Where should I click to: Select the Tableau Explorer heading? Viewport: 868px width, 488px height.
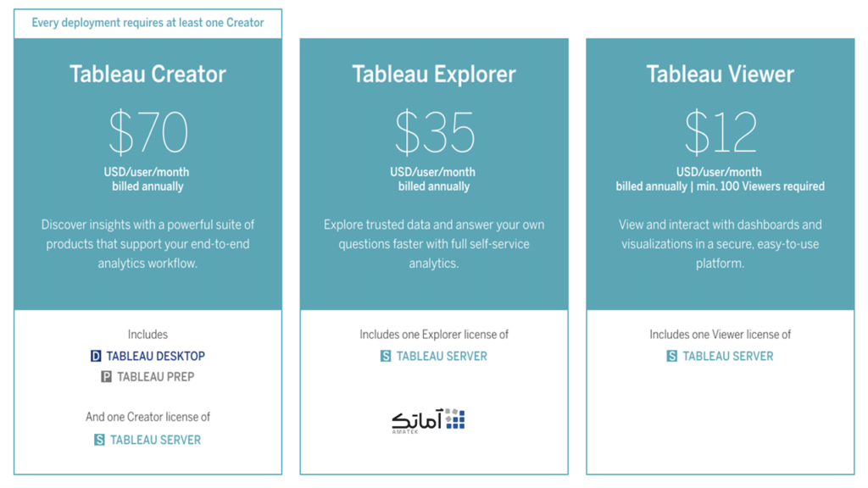(x=434, y=75)
